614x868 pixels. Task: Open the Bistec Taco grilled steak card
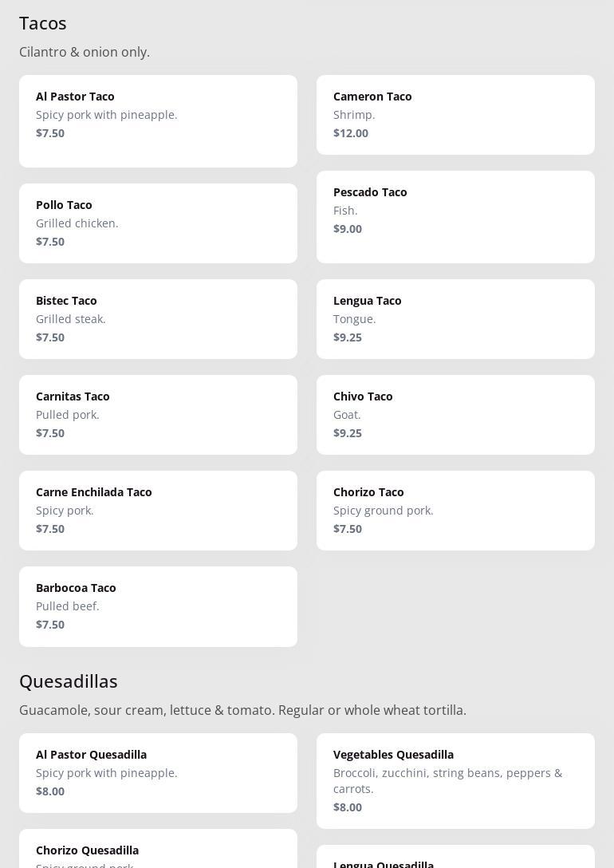[x=158, y=319]
